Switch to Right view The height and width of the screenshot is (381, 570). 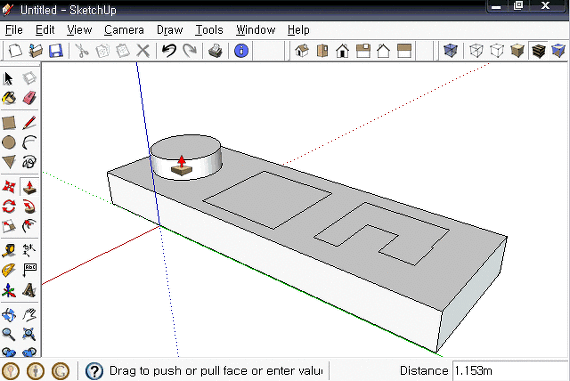[363, 51]
